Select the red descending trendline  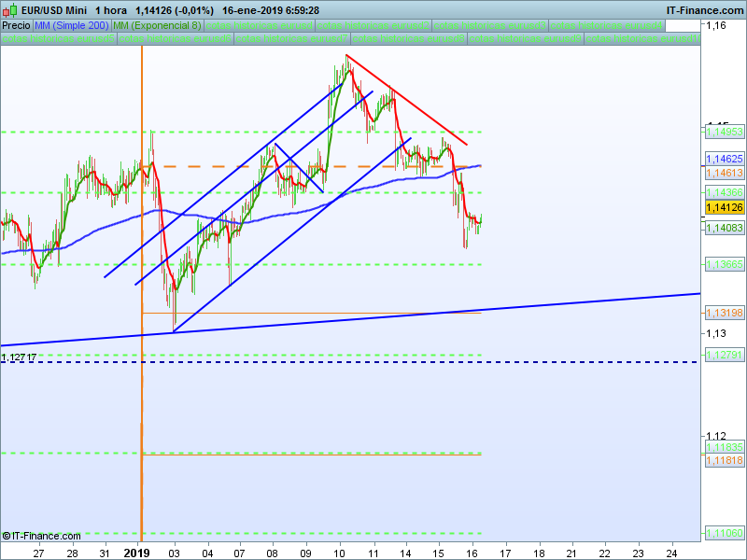pyautogui.click(x=406, y=100)
